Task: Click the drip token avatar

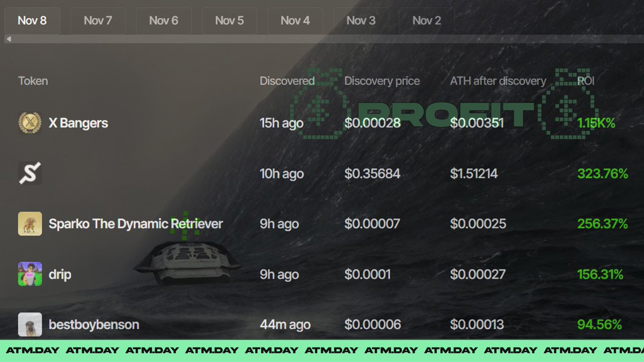Action: [30, 274]
